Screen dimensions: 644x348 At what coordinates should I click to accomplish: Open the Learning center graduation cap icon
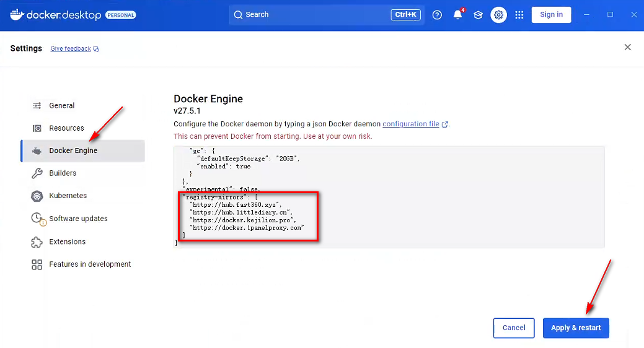coord(478,15)
